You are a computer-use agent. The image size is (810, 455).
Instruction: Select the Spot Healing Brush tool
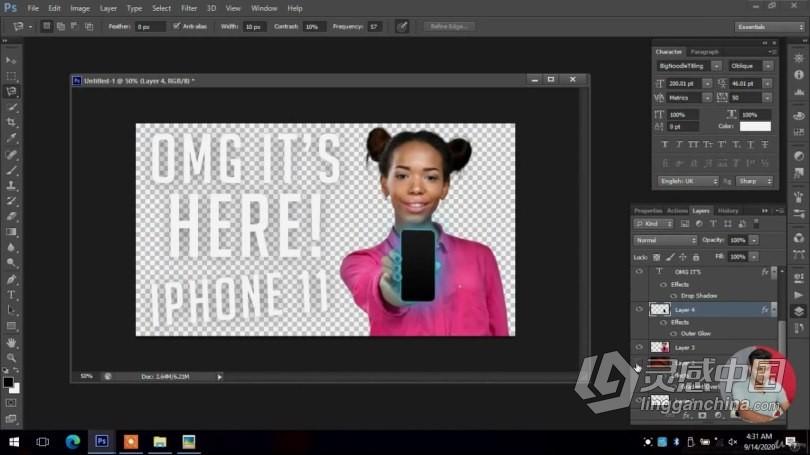(11, 154)
